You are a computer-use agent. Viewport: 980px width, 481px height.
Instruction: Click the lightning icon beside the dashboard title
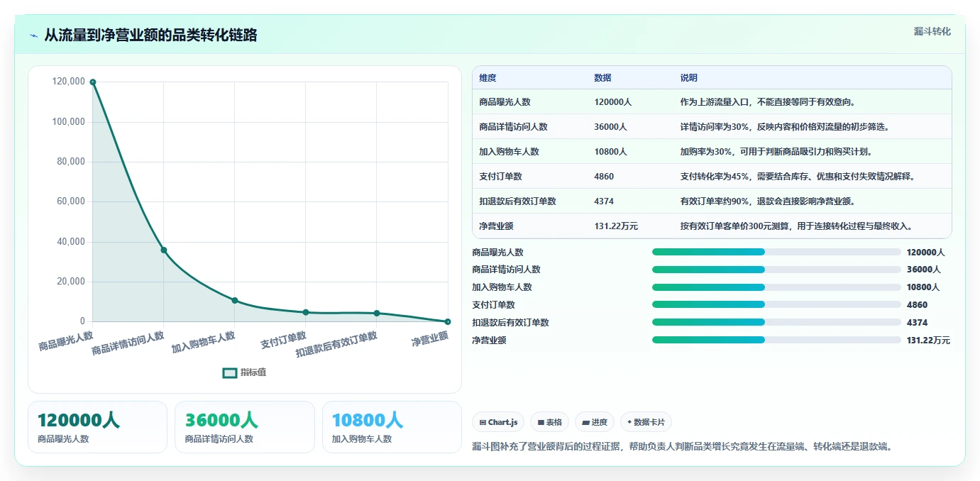(33, 35)
